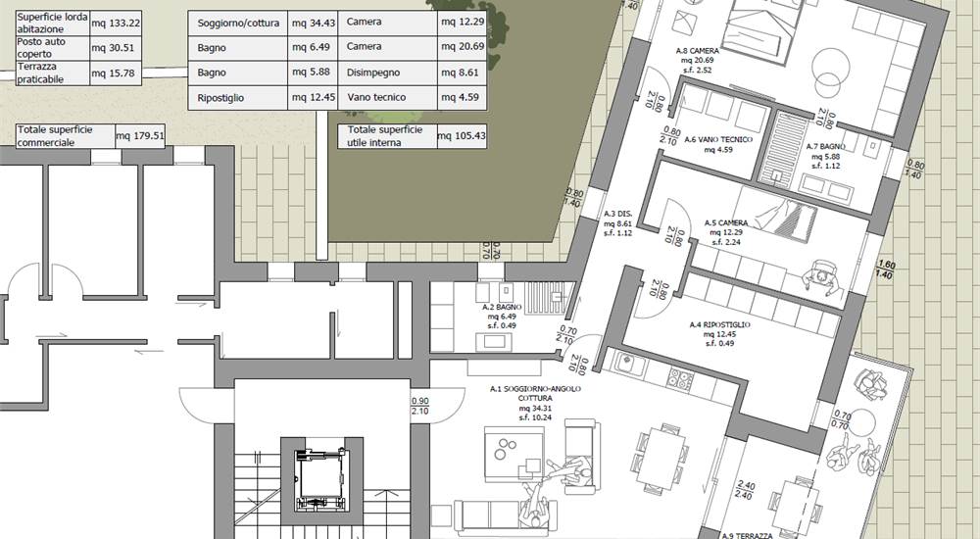This screenshot has height=539, width=980.
Task: Click the elevator cabin symbol in stairwell
Action: (x=320, y=479)
